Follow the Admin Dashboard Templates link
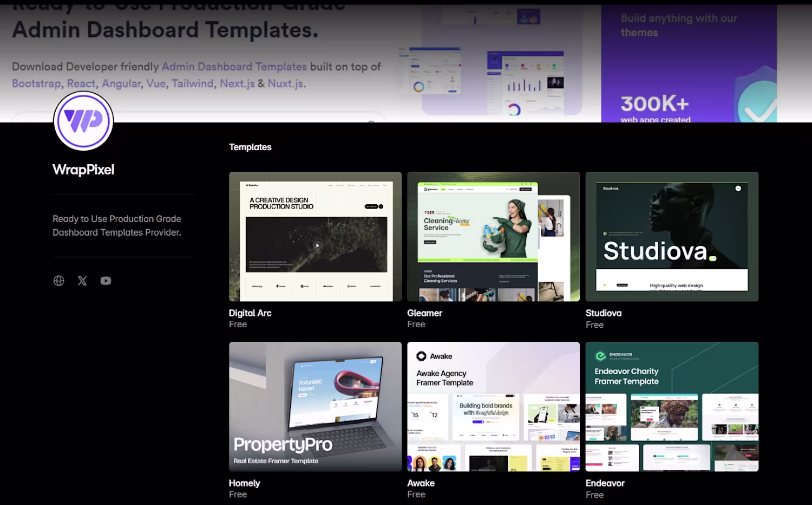This screenshot has width=812, height=505. point(234,67)
